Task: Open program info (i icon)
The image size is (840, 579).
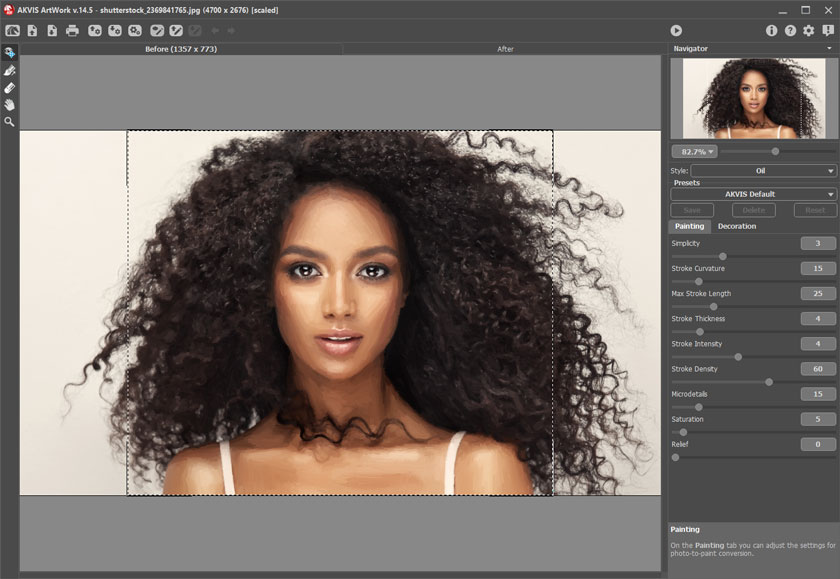Action: coord(771,31)
